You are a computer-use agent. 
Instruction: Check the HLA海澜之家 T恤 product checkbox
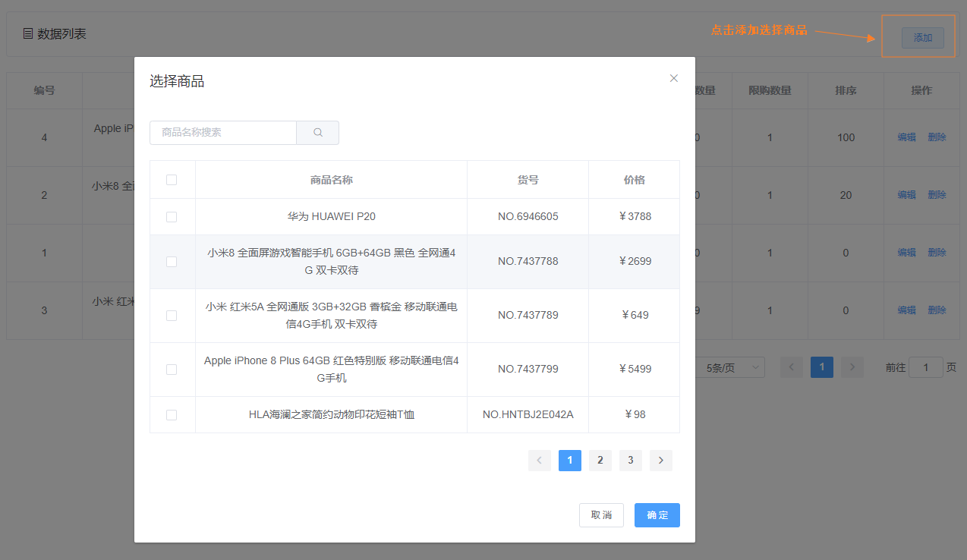(172, 414)
